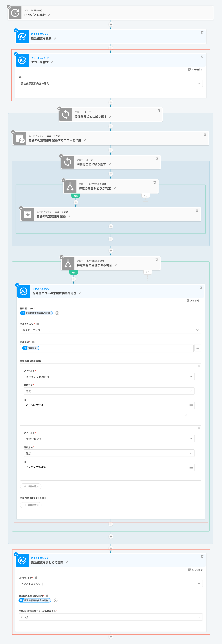
Task: Delete the 商品の判定結果を記録 step
Action: pyautogui.click(x=197, y=210)
